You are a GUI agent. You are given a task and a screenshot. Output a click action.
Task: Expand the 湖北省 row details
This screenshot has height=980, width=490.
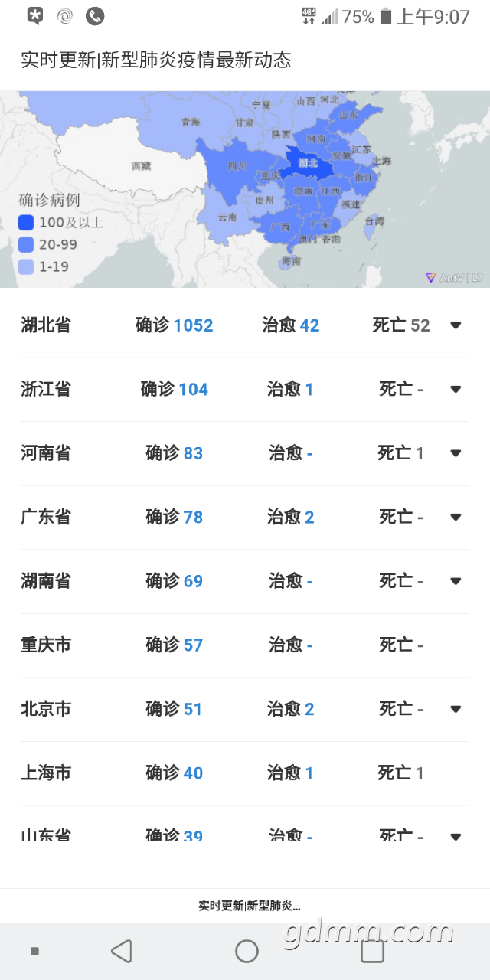click(x=456, y=325)
